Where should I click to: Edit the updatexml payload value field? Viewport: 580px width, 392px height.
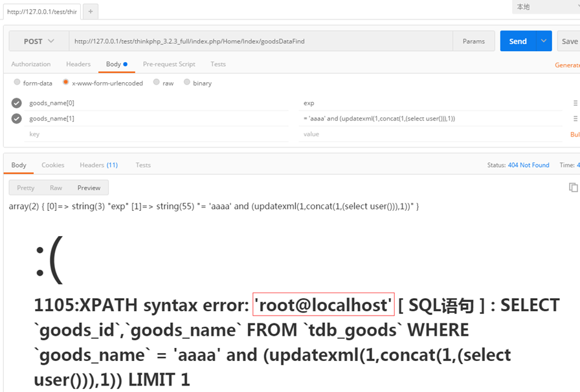pyautogui.click(x=430, y=119)
